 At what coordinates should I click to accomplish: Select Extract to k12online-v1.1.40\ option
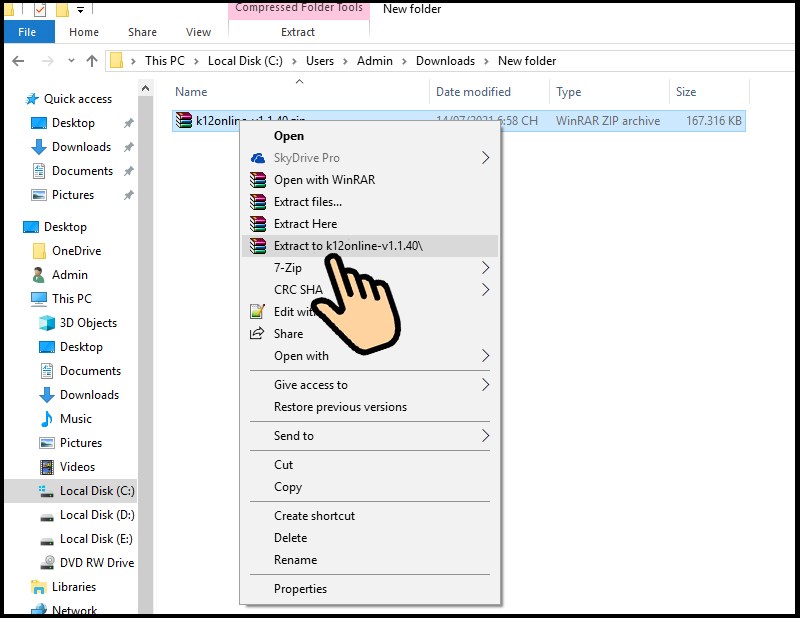pos(348,246)
